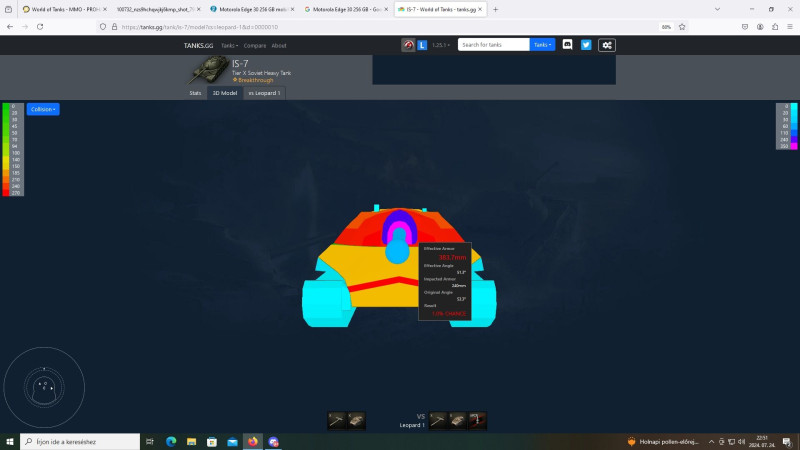Open a new browser tab
The image size is (800, 450).
[495, 9]
